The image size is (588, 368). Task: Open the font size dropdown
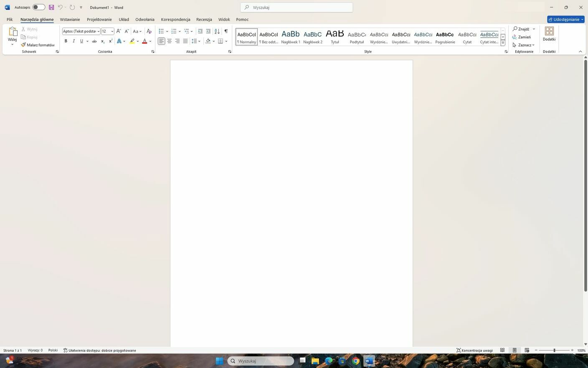tap(112, 31)
